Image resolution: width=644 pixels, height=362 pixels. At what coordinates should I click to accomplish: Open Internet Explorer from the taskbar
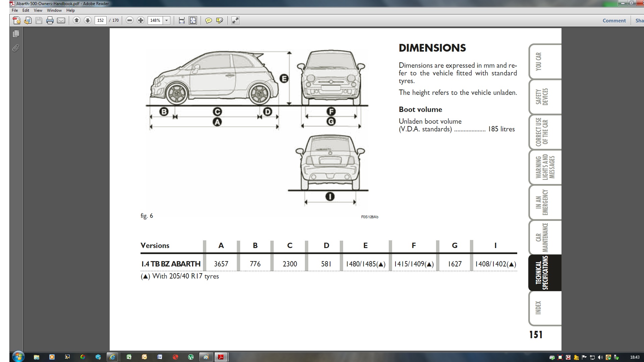[112, 357]
